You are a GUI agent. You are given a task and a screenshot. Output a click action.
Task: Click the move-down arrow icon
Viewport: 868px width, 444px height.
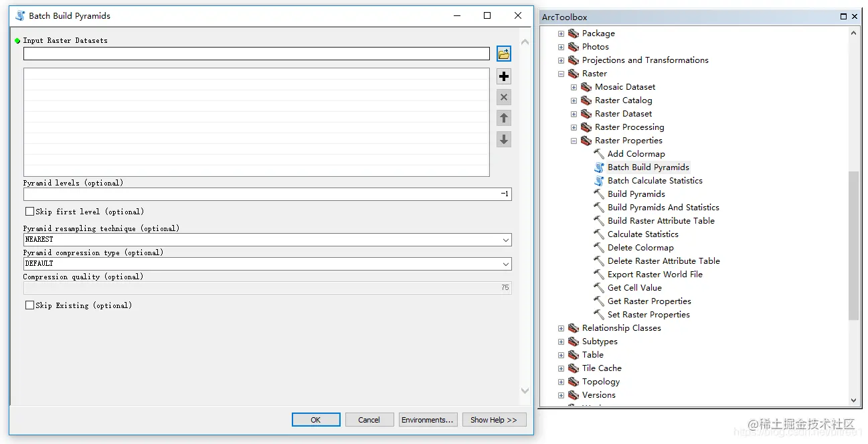[504, 139]
